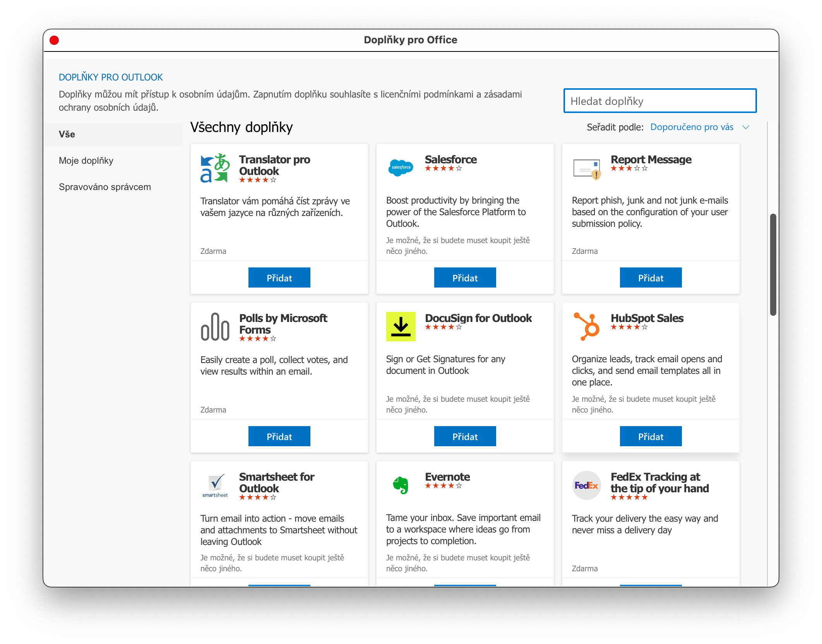Click the FedEx round logo
822x644 pixels.
(587, 485)
